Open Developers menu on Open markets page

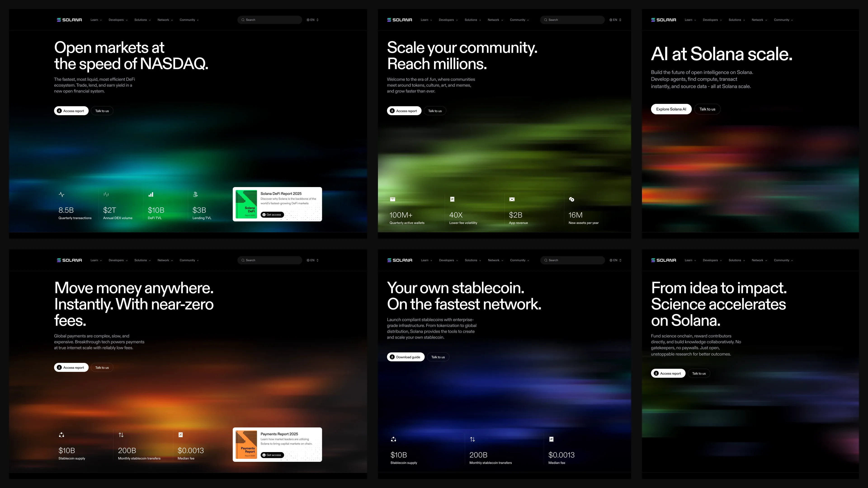coord(118,20)
